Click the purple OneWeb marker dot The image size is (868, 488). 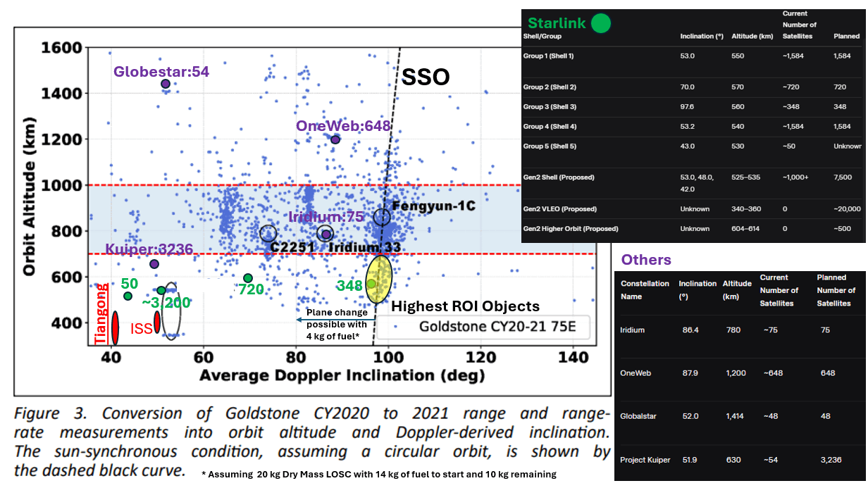[335, 139]
